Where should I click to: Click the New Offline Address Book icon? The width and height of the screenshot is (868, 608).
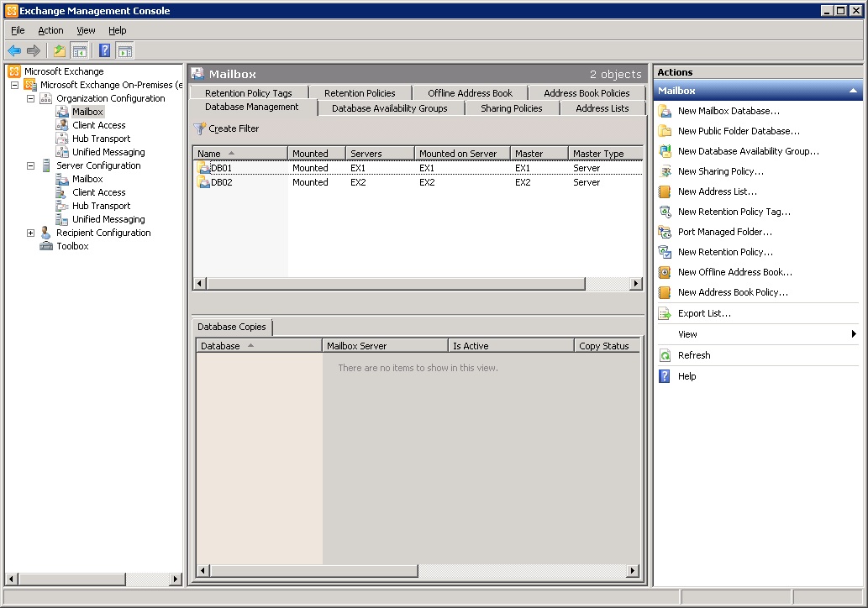point(665,272)
